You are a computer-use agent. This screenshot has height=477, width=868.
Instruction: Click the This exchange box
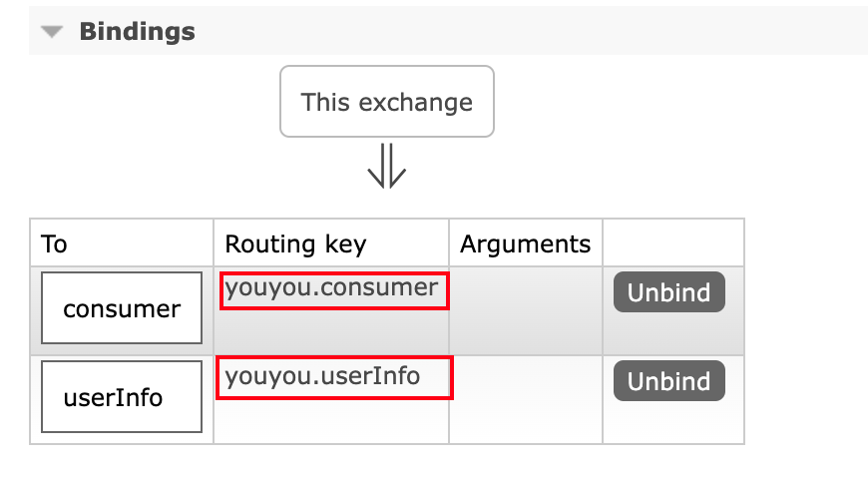click(x=387, y=102)
